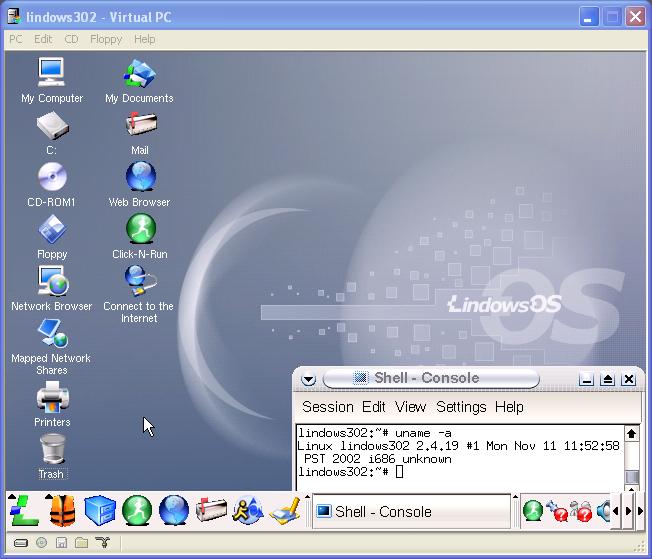Launch Click-N-Run from the desktop
This screenshot has height=559, width=652.
(x=140, y=237)
